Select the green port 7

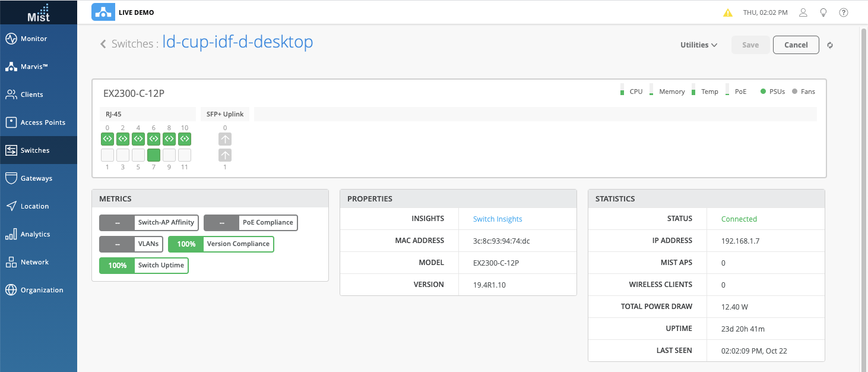[154, 155]
